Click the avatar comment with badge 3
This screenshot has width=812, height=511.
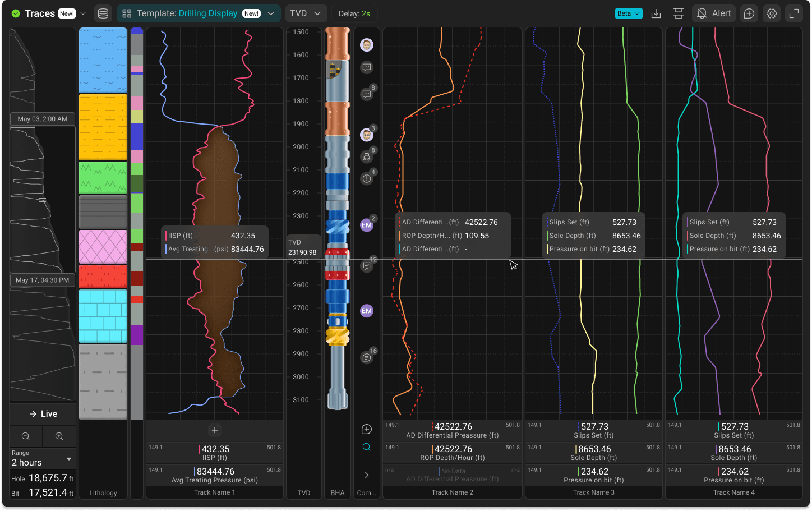(x=367, y=135)
